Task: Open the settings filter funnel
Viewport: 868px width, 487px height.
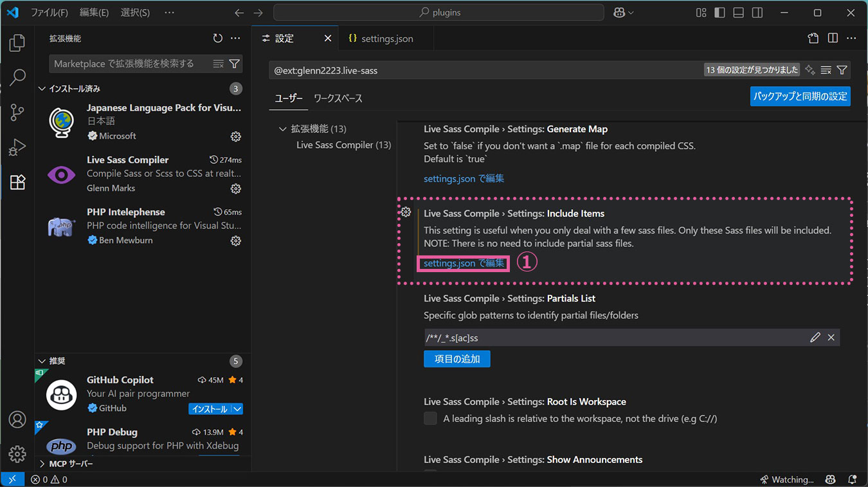Action: point(842,70)
